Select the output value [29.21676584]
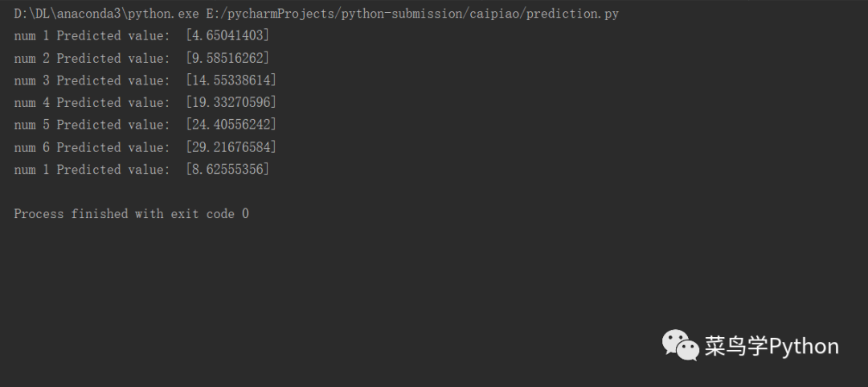The width and height of the screenshot is (868, 387). pos(231,147)
